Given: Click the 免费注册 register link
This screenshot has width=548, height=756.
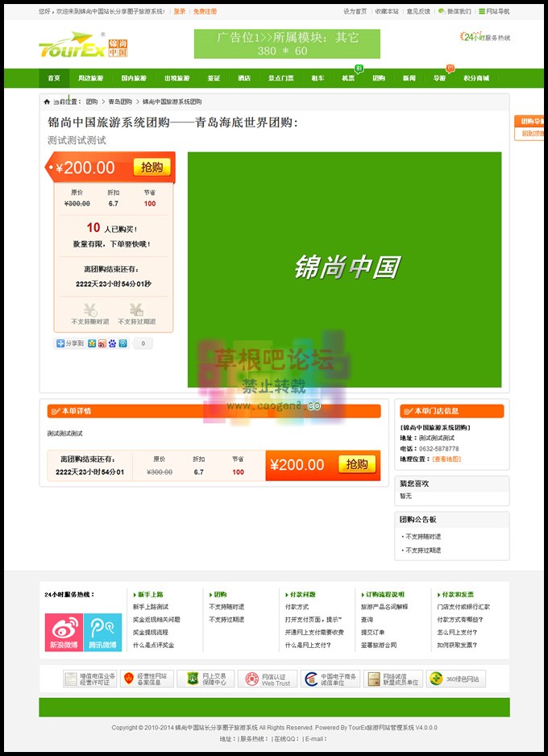Looking at the screenshot, I should click(x=205, y=11).
